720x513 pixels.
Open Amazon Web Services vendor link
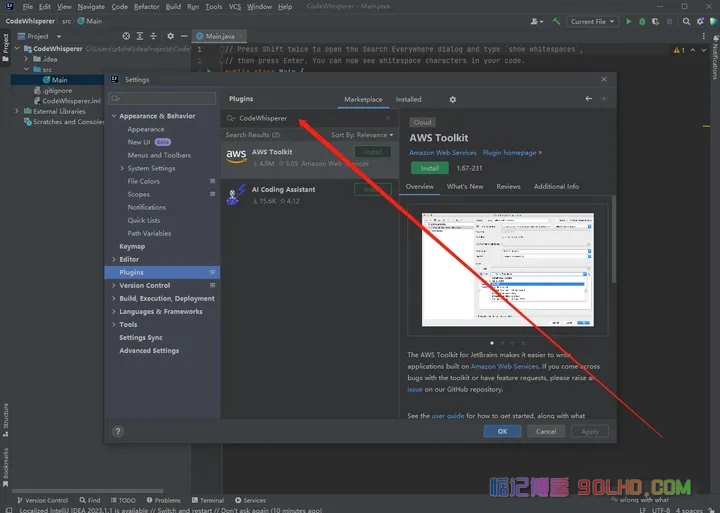(x=443, y=152)
